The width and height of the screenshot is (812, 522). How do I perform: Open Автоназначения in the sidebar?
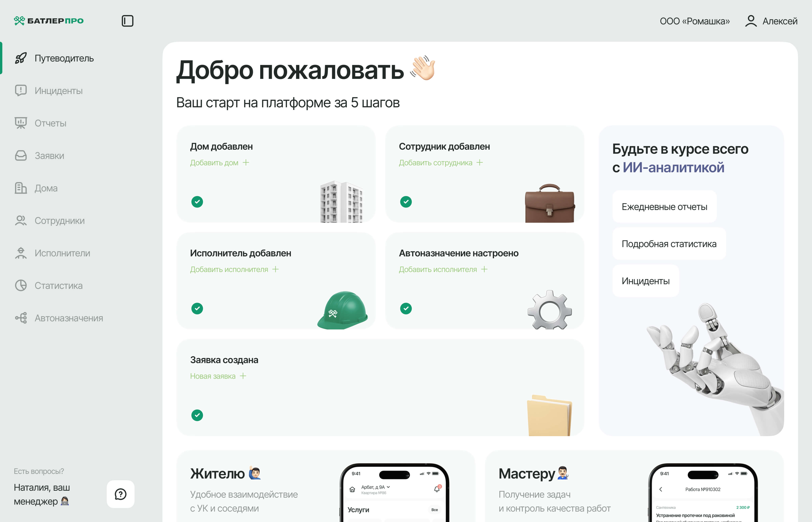coord(68,318)
